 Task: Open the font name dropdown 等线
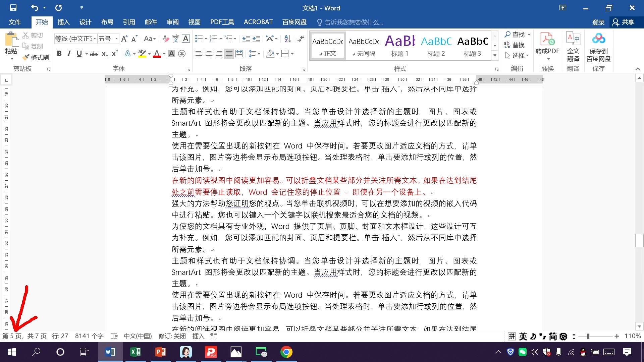[95, 39]
